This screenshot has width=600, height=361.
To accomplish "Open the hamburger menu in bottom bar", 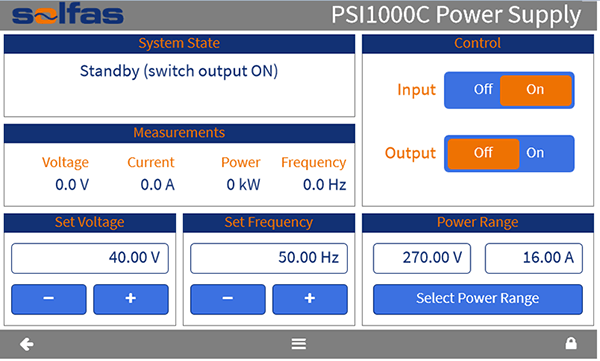I will point(298,343).
